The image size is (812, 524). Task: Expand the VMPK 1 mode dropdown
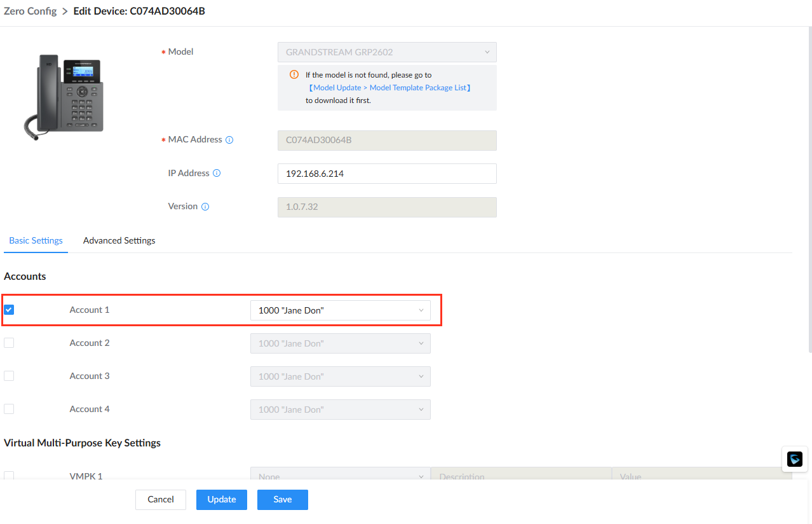(x=341, y=476)
